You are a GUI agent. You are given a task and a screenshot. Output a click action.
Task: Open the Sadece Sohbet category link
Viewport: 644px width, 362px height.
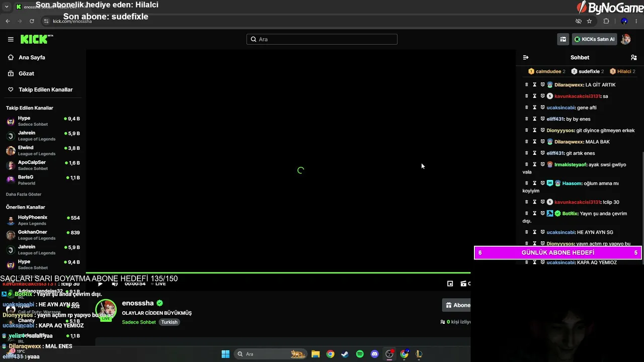139,322
